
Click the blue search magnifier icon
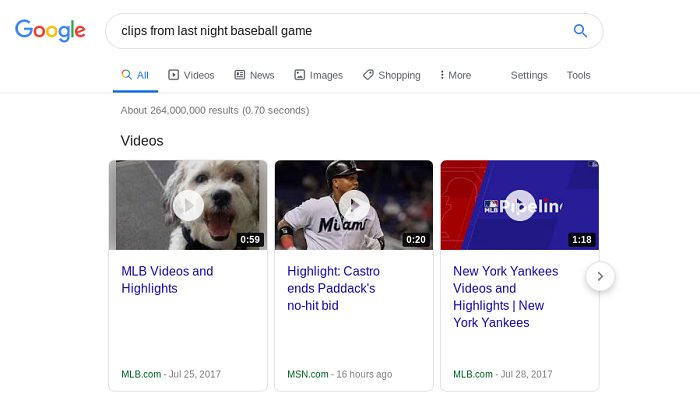[580, 31]
